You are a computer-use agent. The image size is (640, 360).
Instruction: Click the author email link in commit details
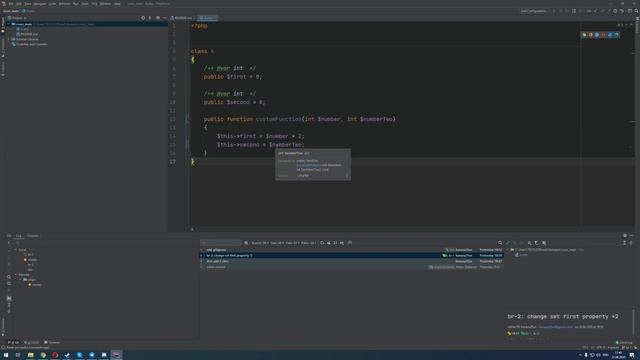tap(556, 327)
